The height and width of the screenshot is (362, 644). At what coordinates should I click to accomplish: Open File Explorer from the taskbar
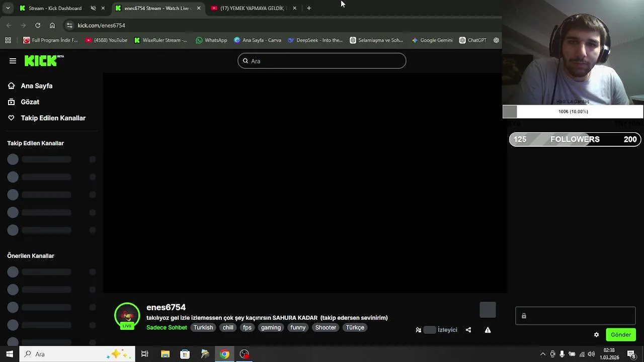coord(165,354)
